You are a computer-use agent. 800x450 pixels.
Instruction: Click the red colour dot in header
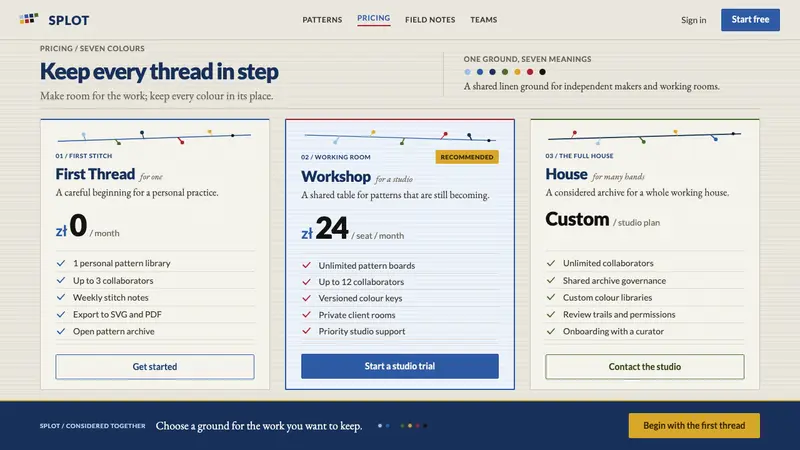[530, 72]
